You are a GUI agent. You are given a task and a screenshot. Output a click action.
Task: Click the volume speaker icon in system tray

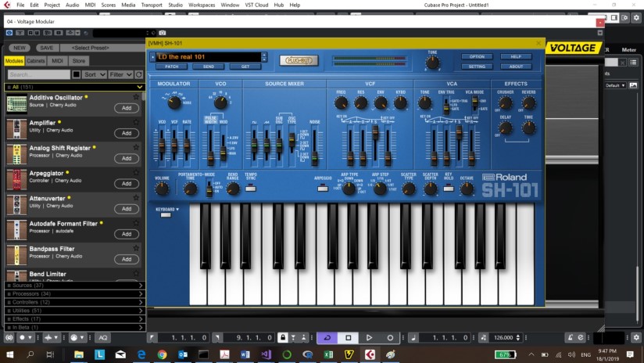pos(571,354)
